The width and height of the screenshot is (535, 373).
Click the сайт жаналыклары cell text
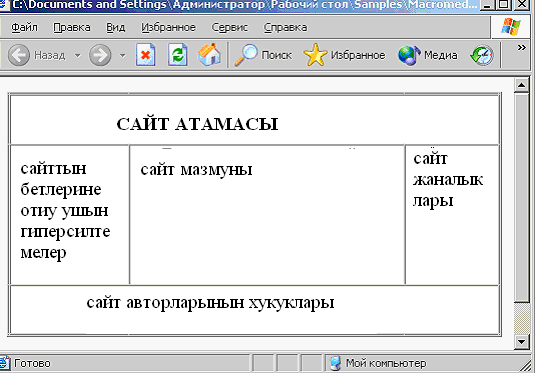click(x=448, y=180)
